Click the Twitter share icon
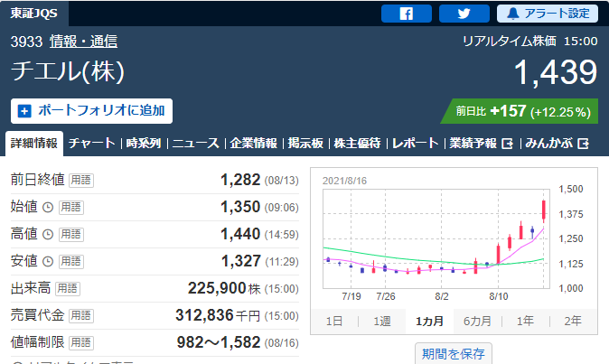609x364 pixels. (464, 14)
